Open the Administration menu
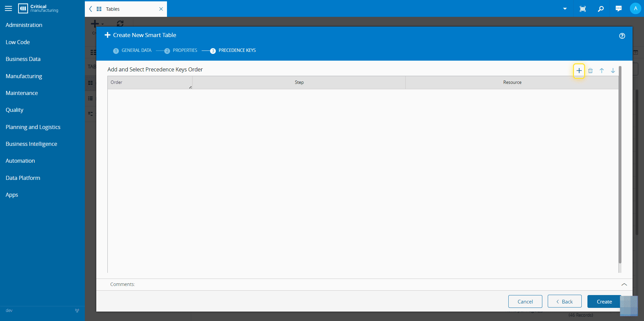644x321 pixels. point(24,25)
